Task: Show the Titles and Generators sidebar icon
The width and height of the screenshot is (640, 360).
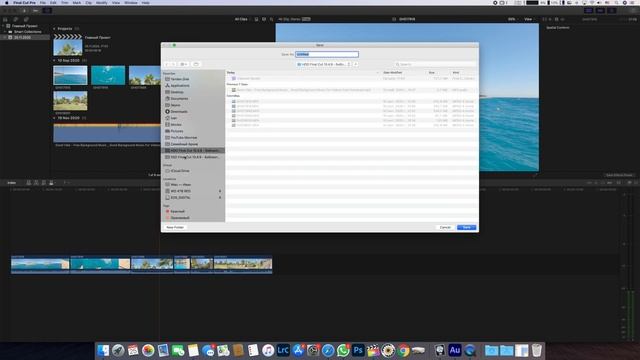Action: click(26, 19)
